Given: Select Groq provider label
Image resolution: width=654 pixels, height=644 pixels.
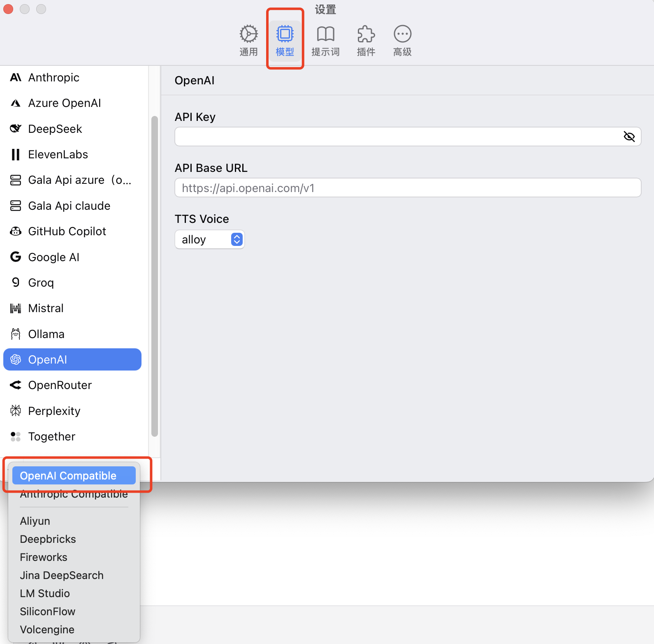Looking at the screenshot, I should (x=41, y=283).
